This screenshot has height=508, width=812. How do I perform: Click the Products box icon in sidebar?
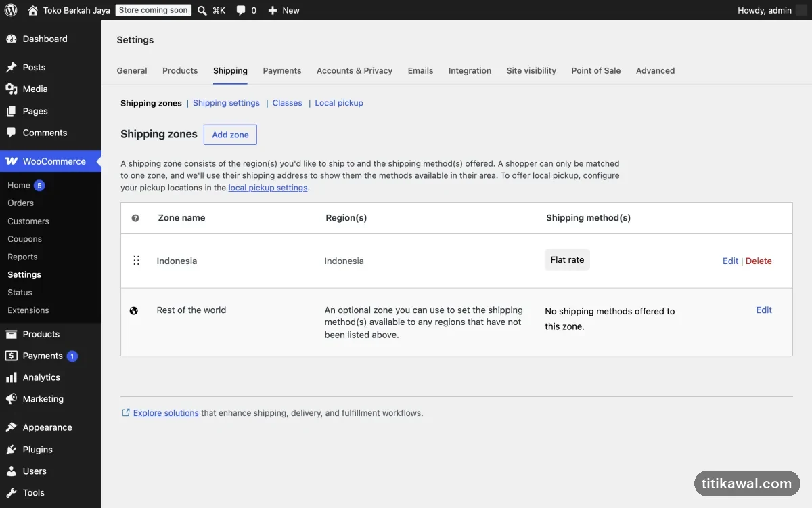pos(12,334)
